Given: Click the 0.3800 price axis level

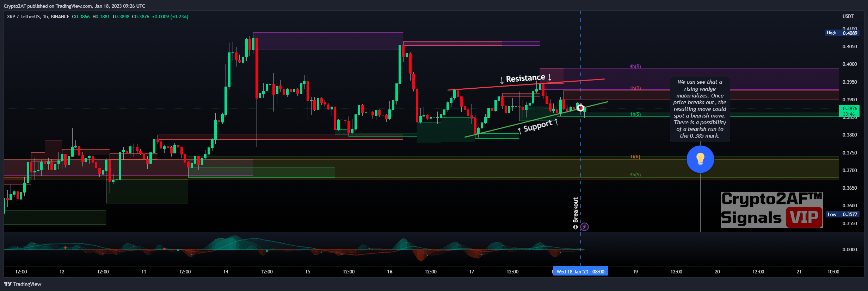Looking at the screenshot, I should coord(850,135).
